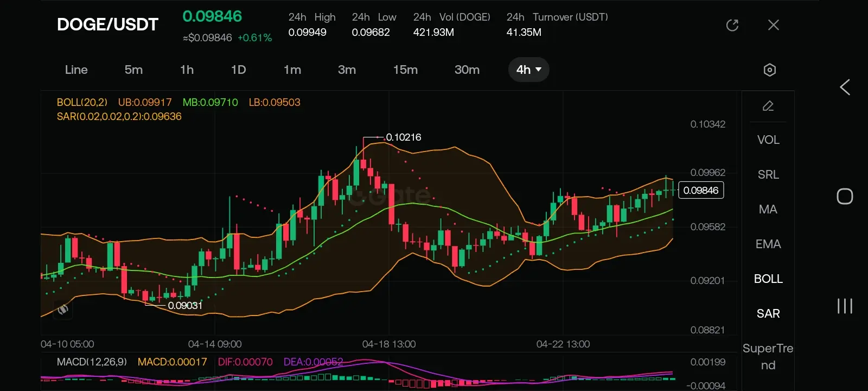This screenshot has width=868, height=391.
Task: Select the 3m timeframe
Action: [347, 70]
